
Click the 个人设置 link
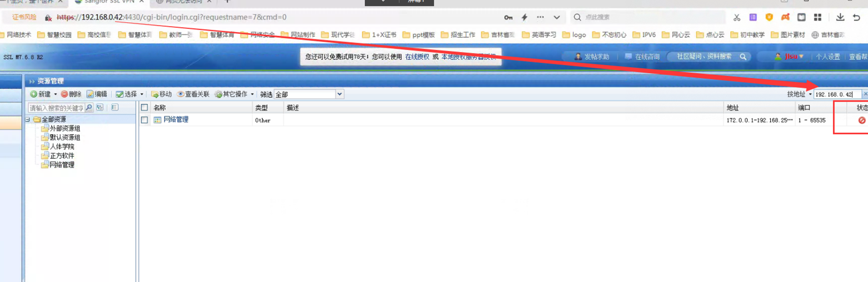click(x=828, y=57)
